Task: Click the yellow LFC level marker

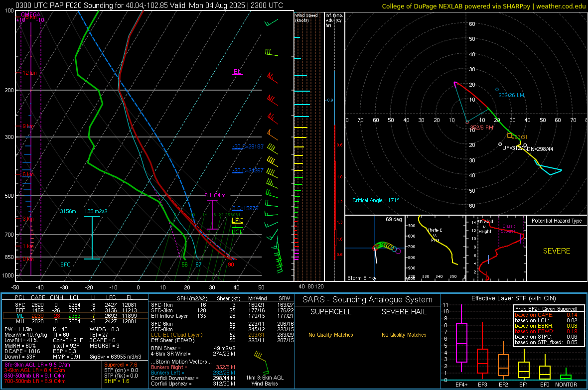Action: pos(237,221)
